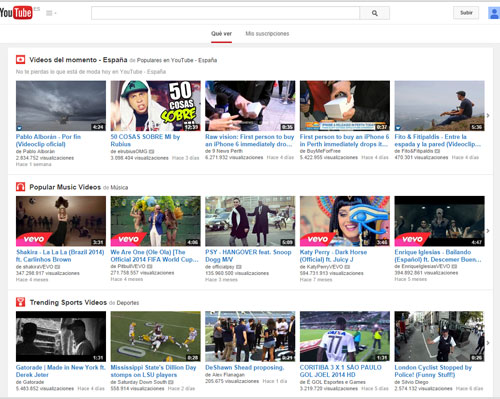Open 50 COSAS SOBRE MI thumbnail
This screenshot has height=399, width=500.
(156, 106)
